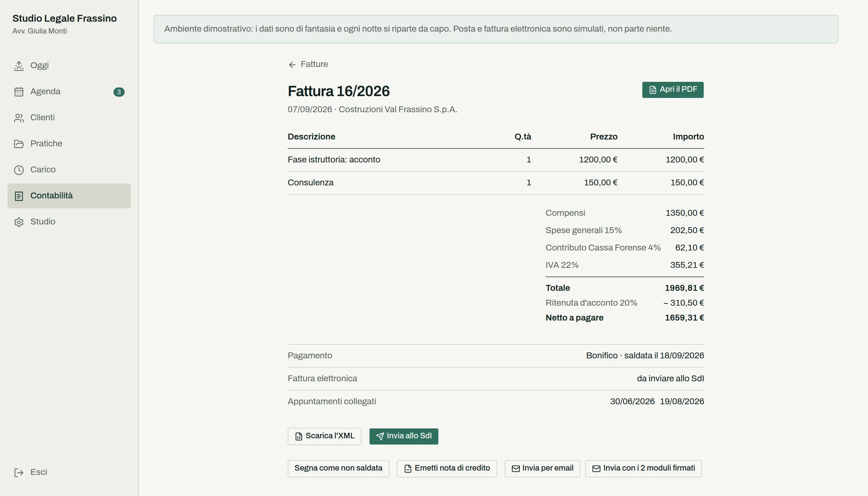This screenshot has width=868, height=496.
Task: Click the Fase istruttoria: acconto row
Action: point(496,160)
